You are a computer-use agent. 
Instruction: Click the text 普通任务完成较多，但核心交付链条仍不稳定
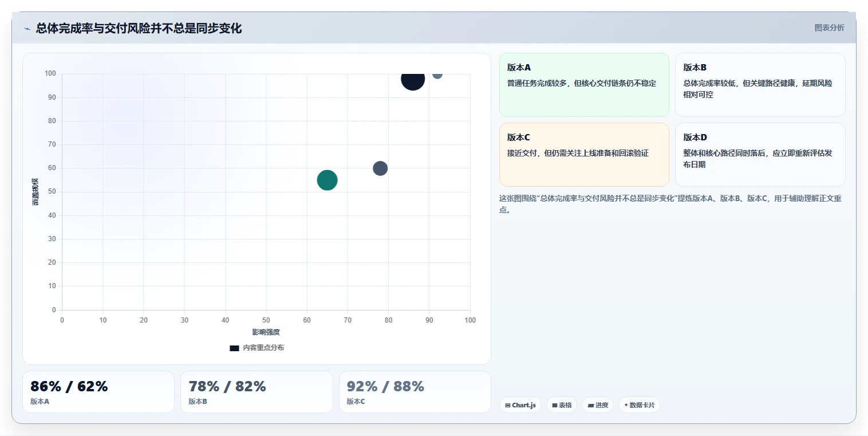(582, 83)
